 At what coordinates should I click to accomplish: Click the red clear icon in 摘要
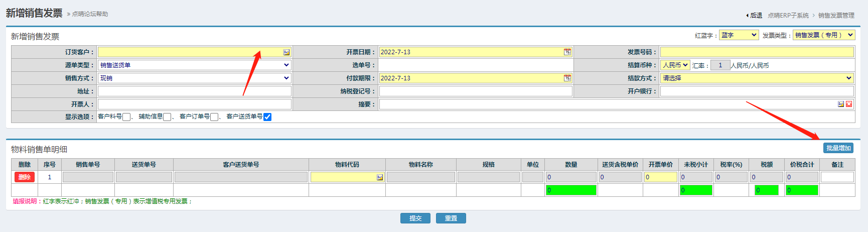pyautogui.click(x=849, y=104)
